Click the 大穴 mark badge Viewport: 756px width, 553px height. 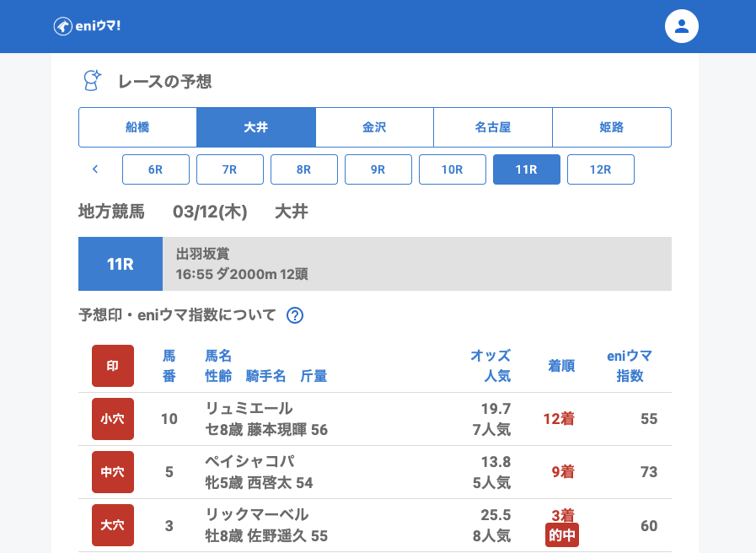click(x=113, y=525)
